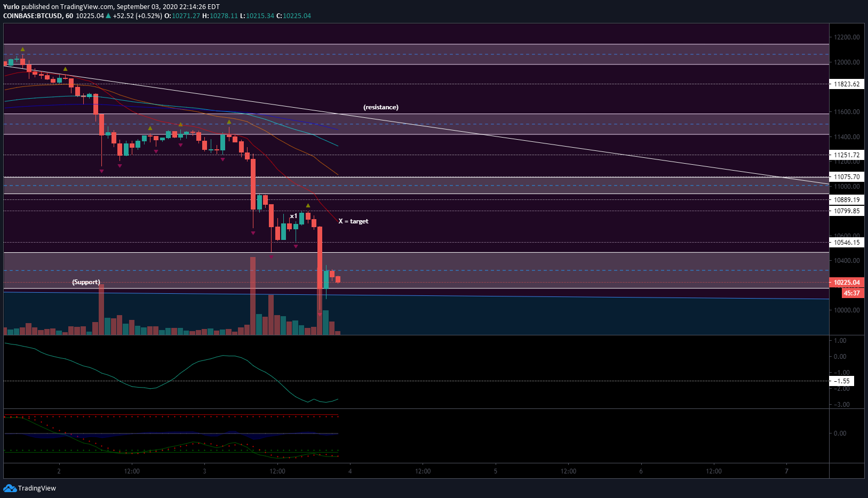Click the 11251.72 price label

click(847, 155)
